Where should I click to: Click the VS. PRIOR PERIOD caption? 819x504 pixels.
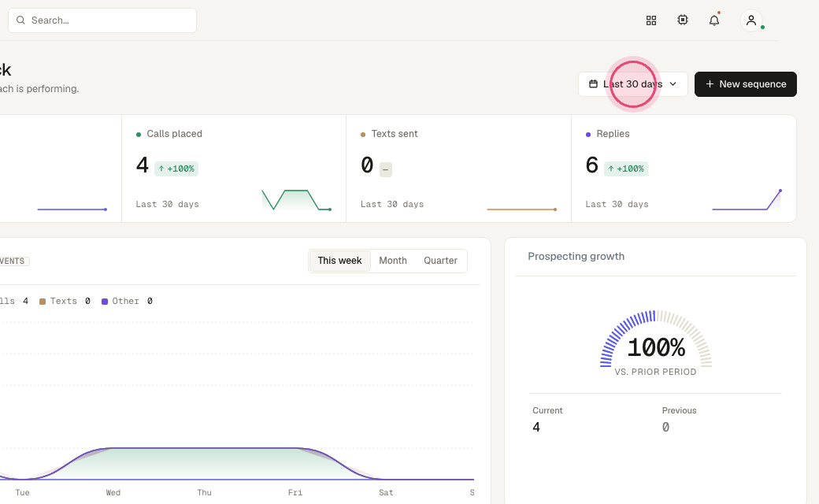pos(655,372)
